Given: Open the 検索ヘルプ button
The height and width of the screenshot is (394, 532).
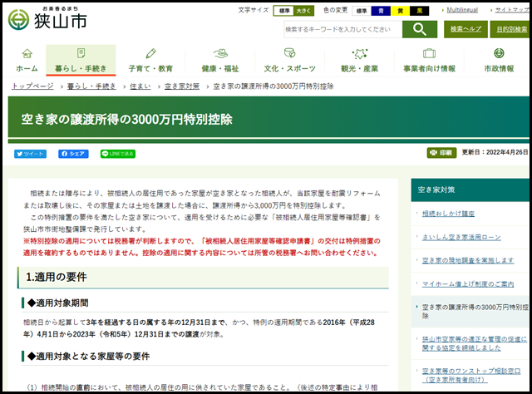Looking at the screenshot, I should point(465,30).
